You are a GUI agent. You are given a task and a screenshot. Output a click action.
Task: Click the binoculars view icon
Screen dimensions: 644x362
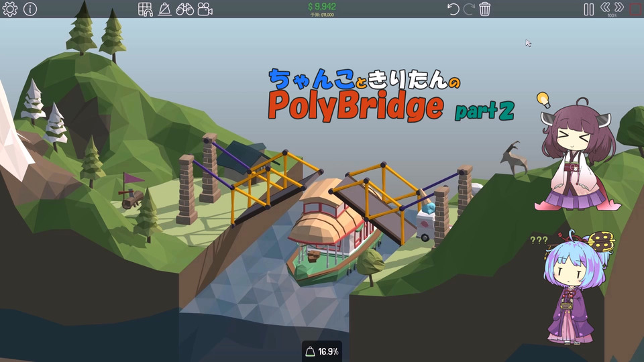click(185, 9)
